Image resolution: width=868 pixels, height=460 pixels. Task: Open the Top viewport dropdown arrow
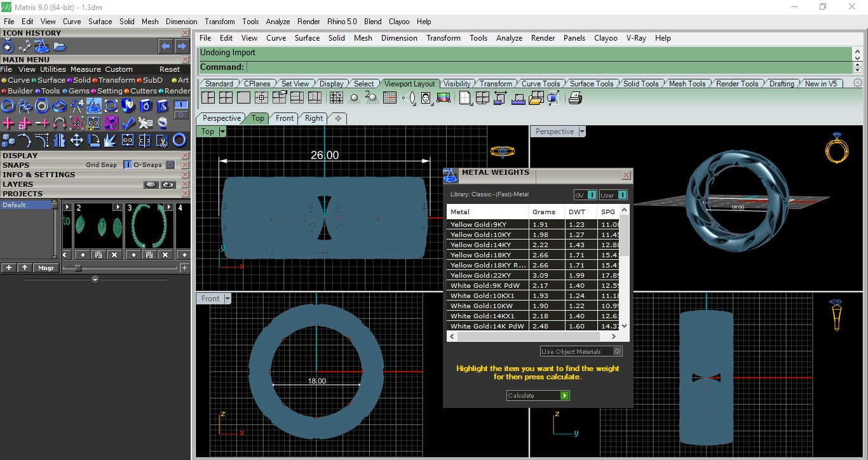(222, 132)
